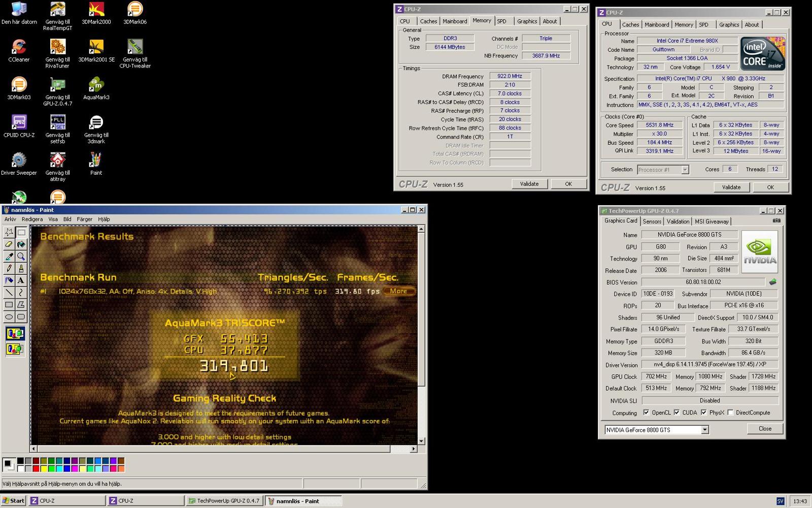Open the Driver Sweeper desktop icon
Image resolution: width=812 pixels, height=508 pixels.
point(19,164)
